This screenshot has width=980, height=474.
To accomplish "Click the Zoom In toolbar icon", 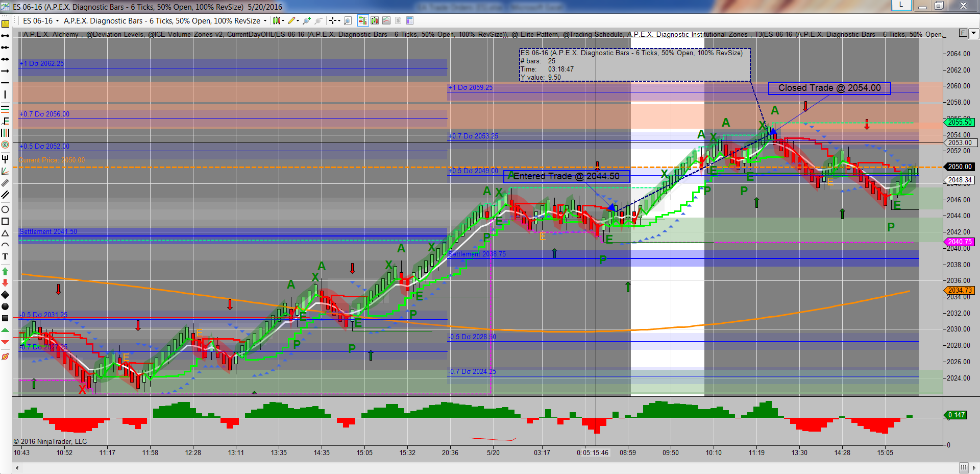I will coord(307,20).
